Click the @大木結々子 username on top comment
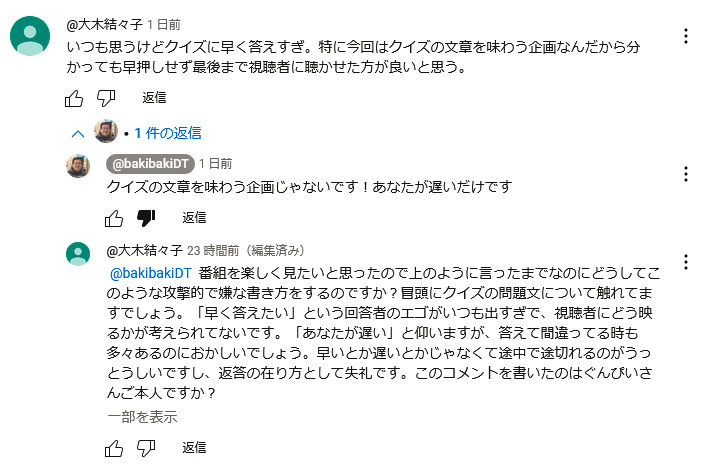Image resolution: width=720 pixels, height=475 pixels. coord(105,24)
